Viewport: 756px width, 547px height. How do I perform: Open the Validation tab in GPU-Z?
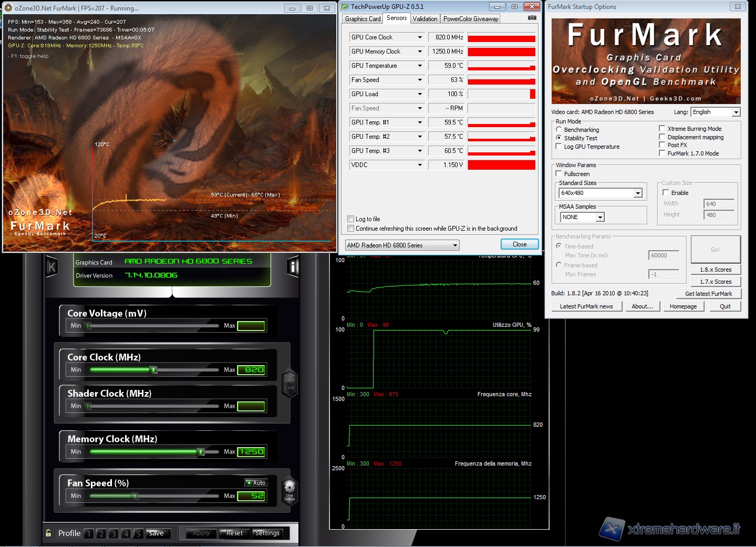424,19
